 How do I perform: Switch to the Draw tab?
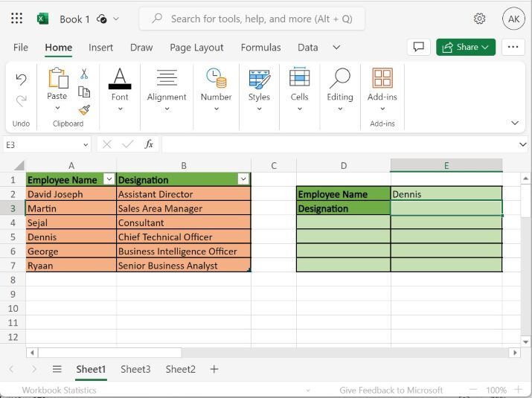click(141, 47)
